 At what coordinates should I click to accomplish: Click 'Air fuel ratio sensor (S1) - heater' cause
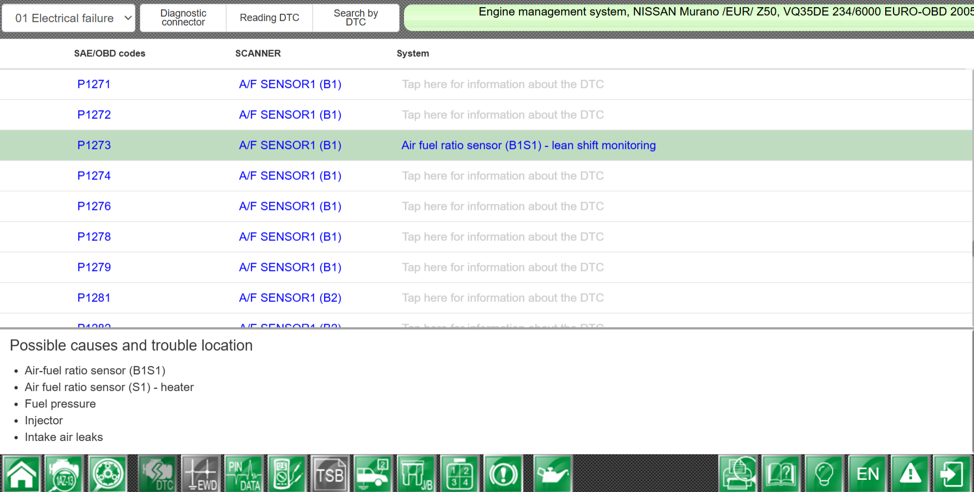[x=109, y=387]
